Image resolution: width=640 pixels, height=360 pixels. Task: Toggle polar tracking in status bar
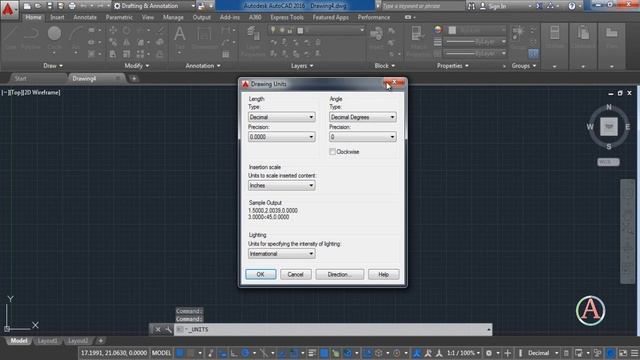click(245, 353)
